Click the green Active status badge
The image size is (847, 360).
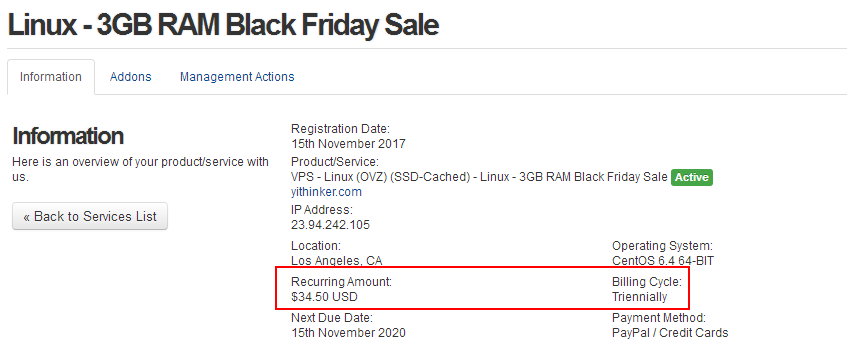(x=691, y=177)
